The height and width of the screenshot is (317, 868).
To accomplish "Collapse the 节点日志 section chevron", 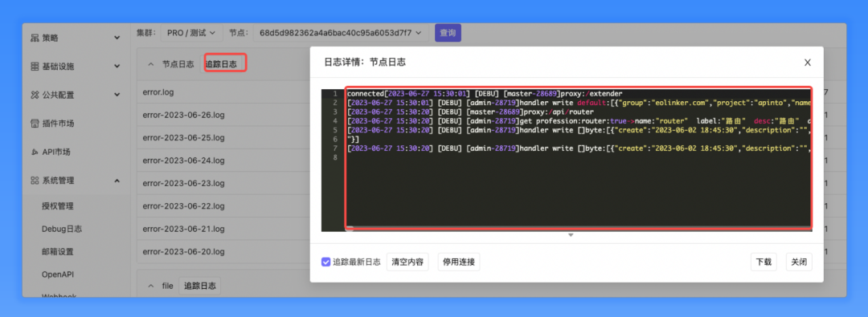I will pyautogui.click(x=150, y=64).
